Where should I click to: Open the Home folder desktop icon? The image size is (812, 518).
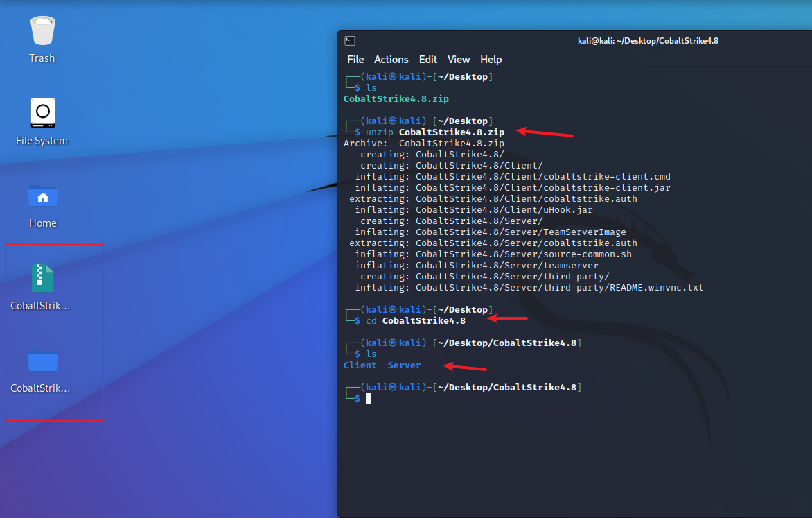tap(42, 206)
